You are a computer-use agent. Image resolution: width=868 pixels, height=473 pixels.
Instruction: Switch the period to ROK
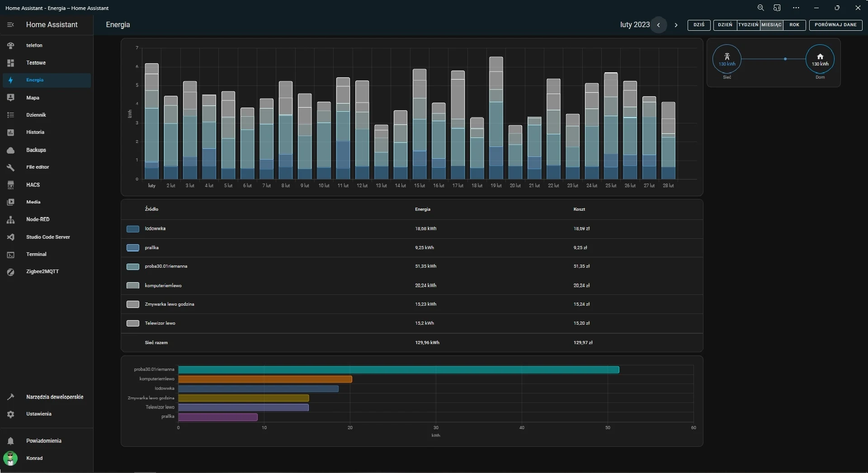point(794,25)
